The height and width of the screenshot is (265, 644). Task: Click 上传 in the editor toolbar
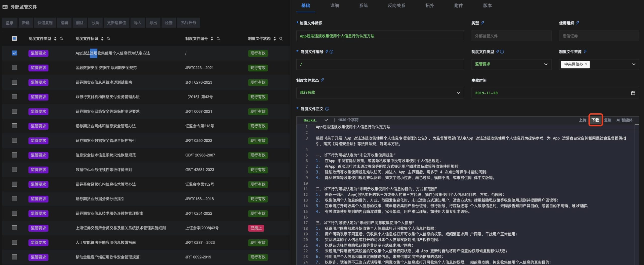click(x=582, y=120)
